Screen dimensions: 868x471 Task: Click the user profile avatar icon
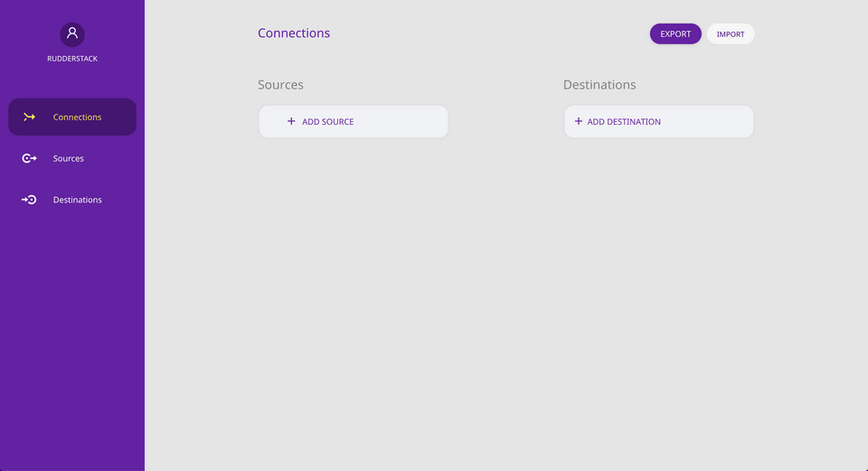(72, 34)
